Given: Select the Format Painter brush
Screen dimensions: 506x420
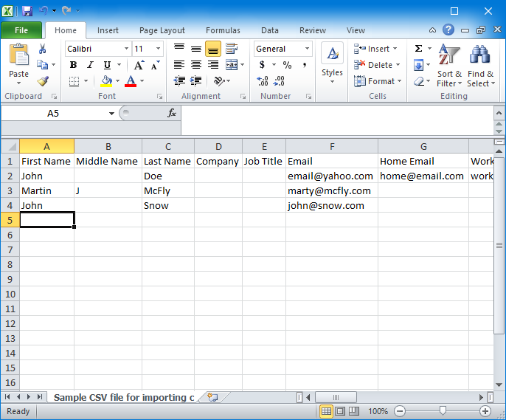Looking at the screenshot, I should pos(43,81).
